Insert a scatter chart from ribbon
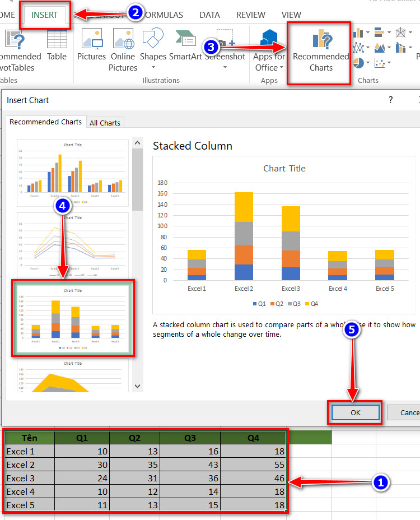The height and width of the screenshot is (520, 420). click(x=380, y=63)
